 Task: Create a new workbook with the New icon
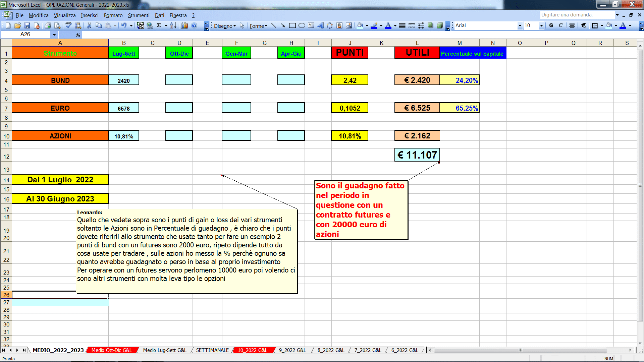point(8,25)
